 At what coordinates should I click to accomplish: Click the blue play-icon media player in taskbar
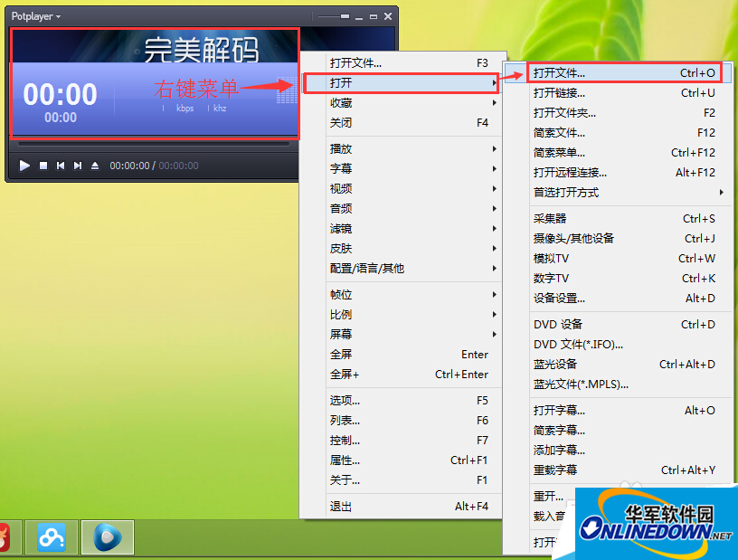click(108, 537)
